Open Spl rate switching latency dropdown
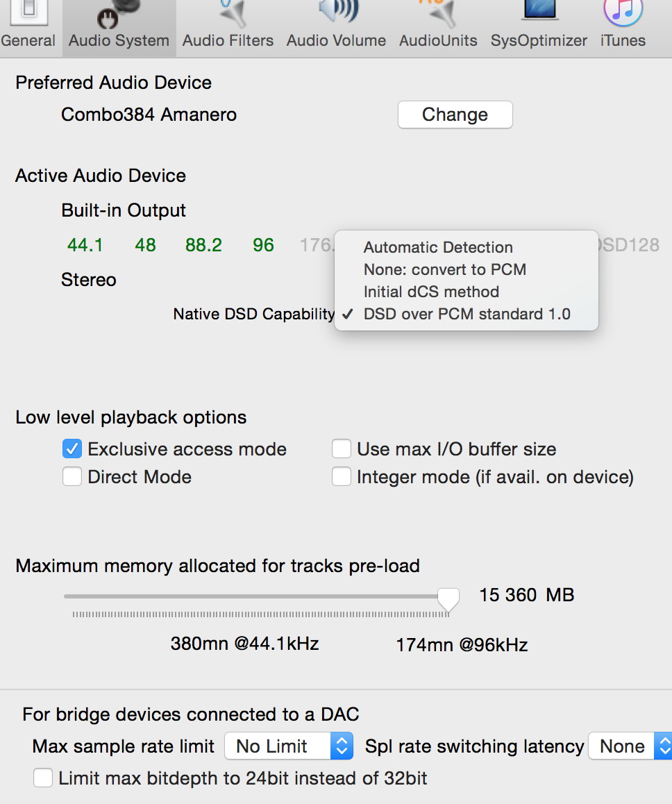The width and height of the screenshot is (672, 804). click(x=630, y=746)
